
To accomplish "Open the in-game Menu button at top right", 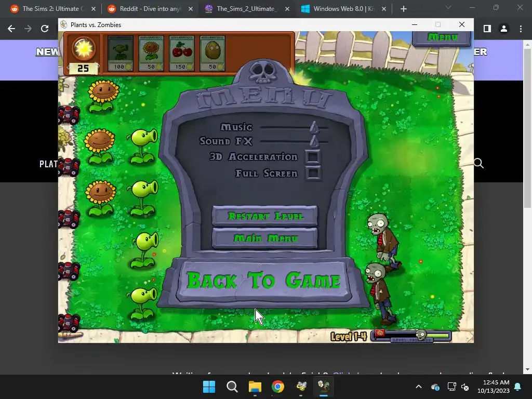I will click(442, 37).
